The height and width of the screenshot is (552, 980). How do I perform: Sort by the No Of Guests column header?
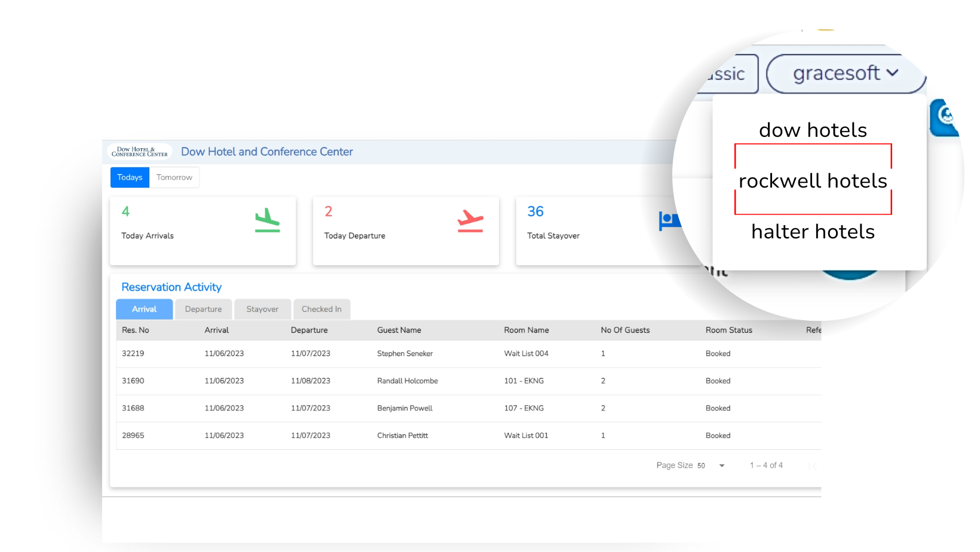[625, 330]
